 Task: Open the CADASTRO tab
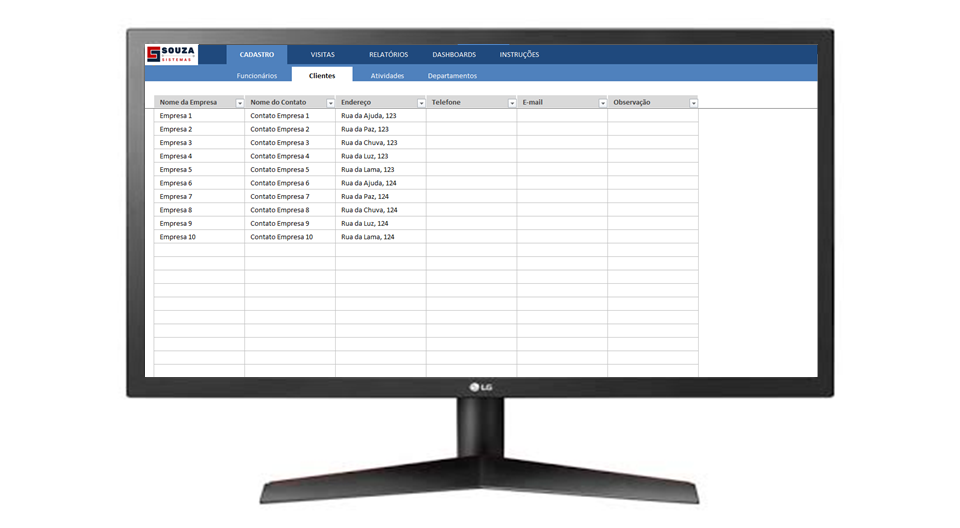(257, 55)
